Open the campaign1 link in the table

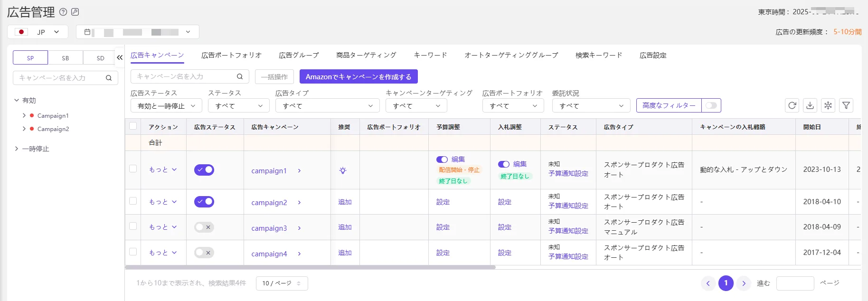click(x=269, y=171)
